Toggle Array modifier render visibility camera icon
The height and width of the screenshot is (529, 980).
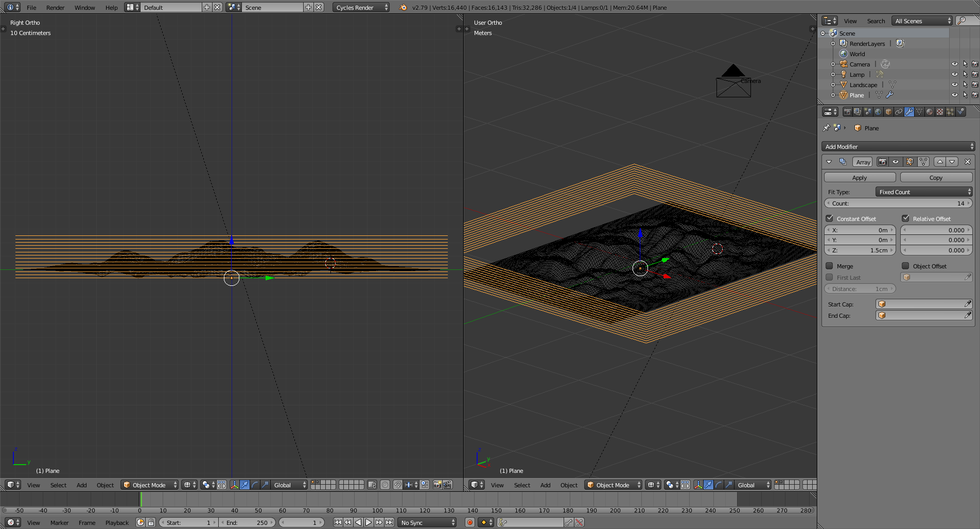[x=882, y=162]
